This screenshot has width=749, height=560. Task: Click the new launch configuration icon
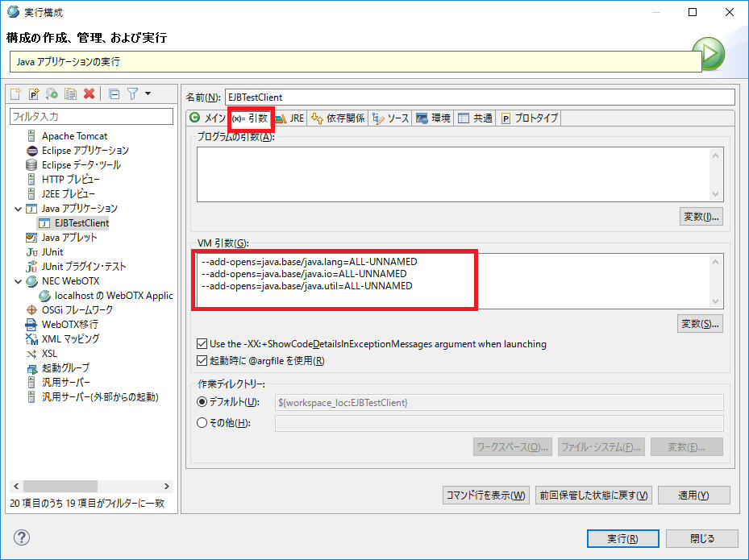(x=15, y=94)
